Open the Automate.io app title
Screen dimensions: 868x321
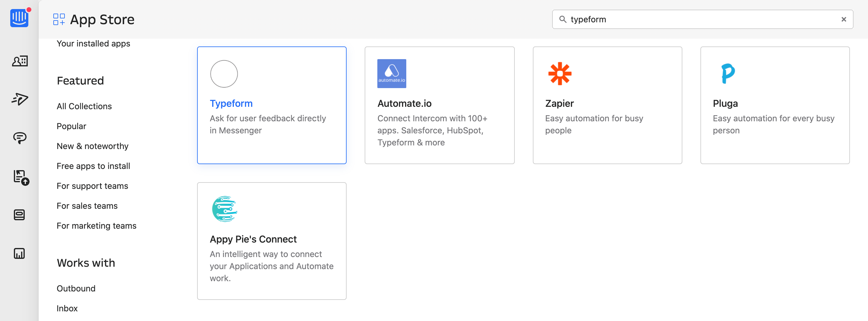404,103
